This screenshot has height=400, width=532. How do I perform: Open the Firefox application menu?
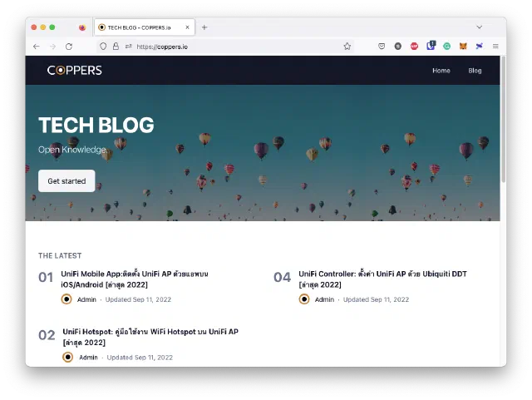(x=495, y=47)
